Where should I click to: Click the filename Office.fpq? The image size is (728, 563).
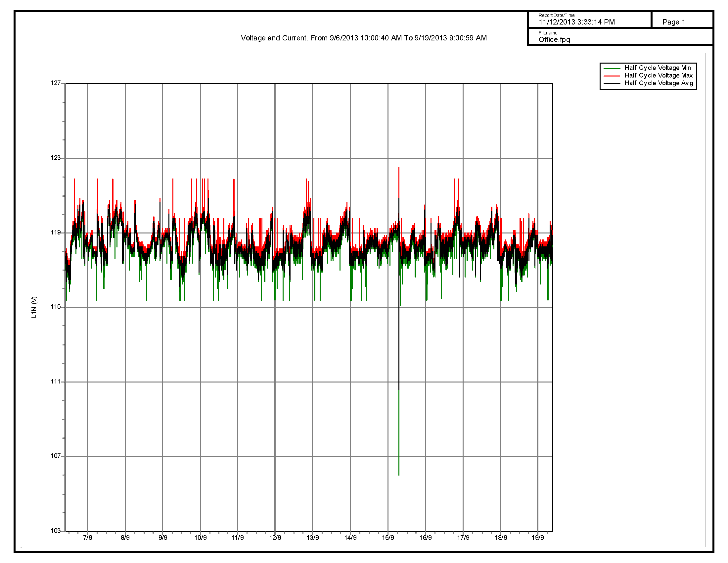[554, 40]
